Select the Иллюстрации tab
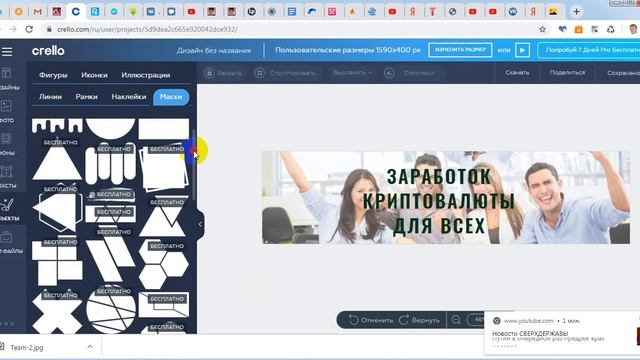The height and width of the screenshot is (360, 640). tap(146, 75)
